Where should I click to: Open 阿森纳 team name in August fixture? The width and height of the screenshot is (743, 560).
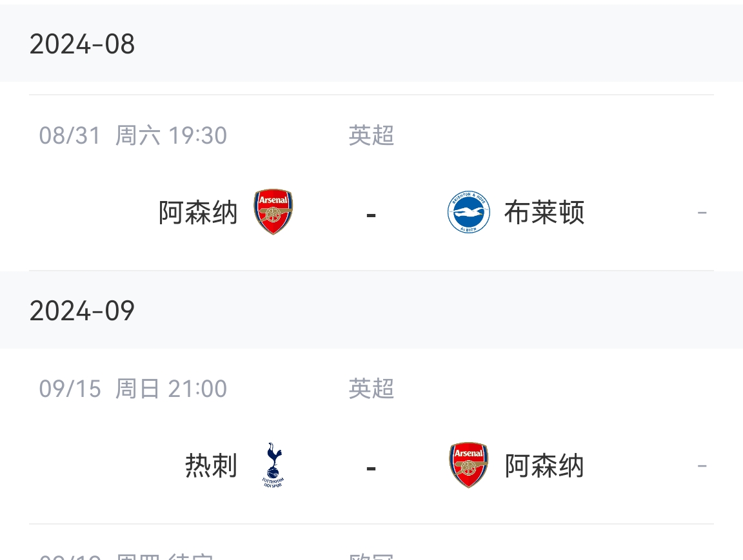198,212
